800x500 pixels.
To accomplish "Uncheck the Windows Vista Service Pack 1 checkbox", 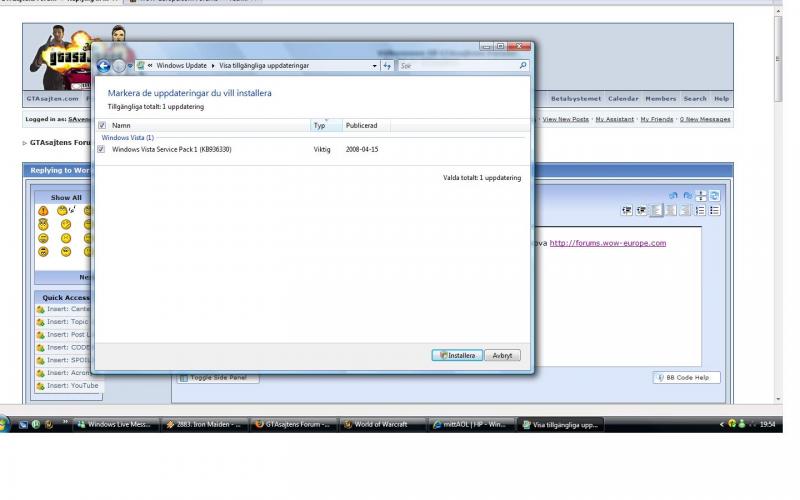I will tap(101, 149).
